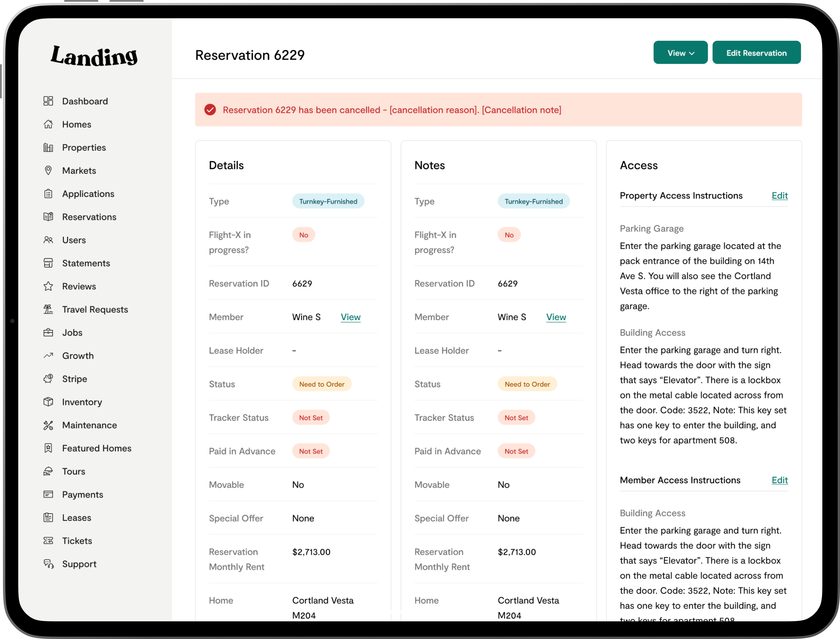Click the Edit Reservation button
Screen dimensions: 840x639
click(756, 53)
